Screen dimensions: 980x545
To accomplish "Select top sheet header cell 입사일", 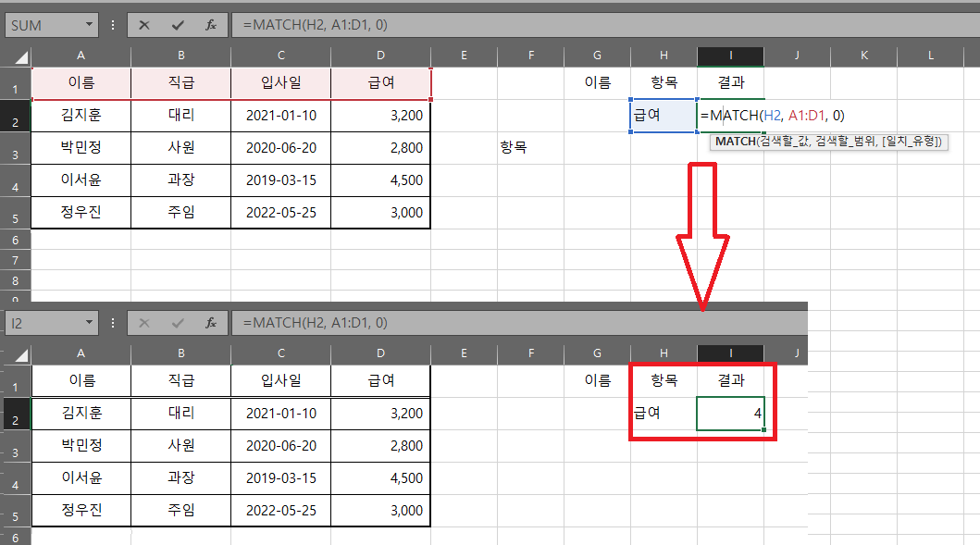I will pos(281,83).
